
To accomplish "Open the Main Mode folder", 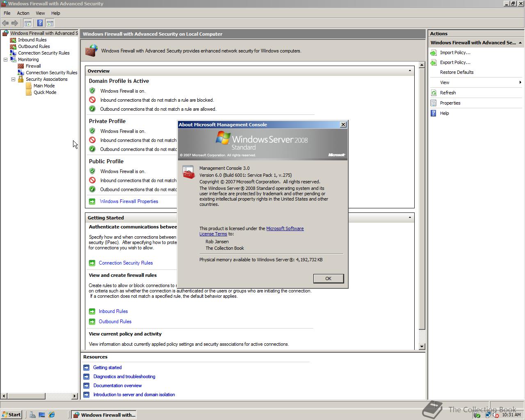I will pos(44,86).
